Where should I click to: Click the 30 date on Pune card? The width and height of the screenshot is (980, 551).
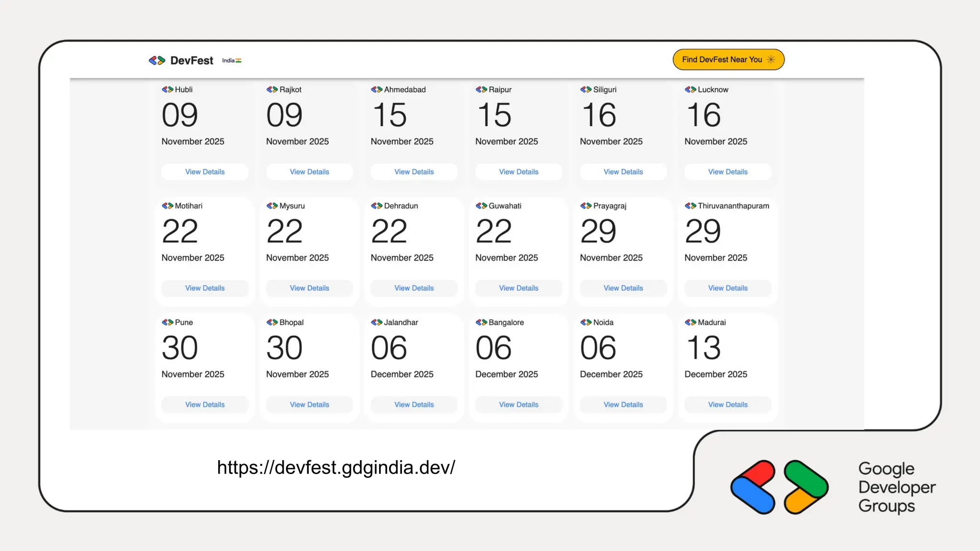coord(179,348)
